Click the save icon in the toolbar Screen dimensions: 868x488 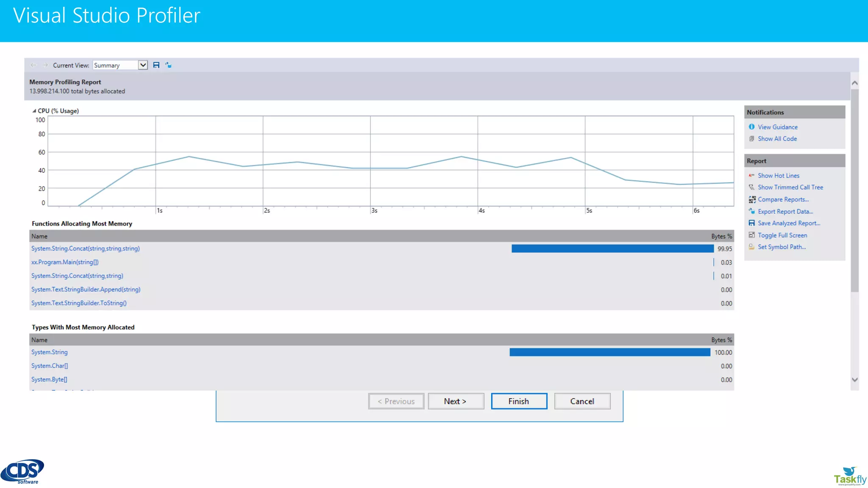(x=156, y=65)
